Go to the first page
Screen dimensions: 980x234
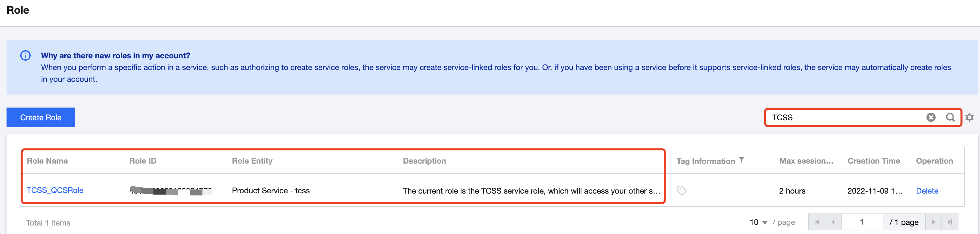(816, 222)
